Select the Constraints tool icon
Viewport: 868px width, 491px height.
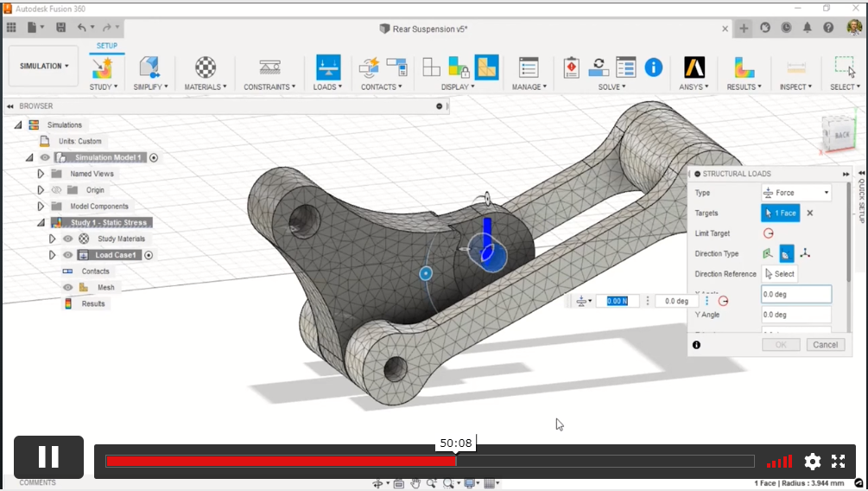(269, 67)
